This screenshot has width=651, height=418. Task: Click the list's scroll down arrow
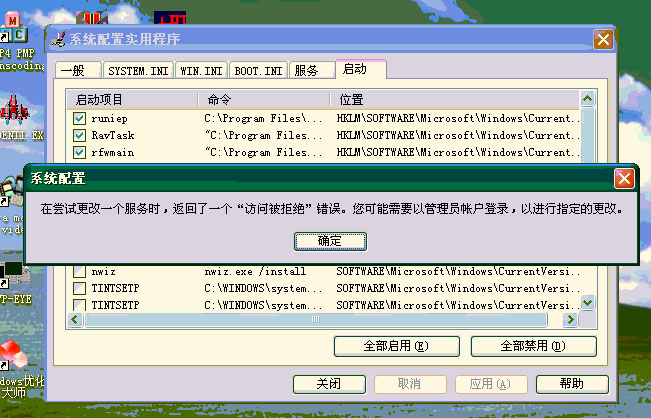(x=587, y=302)
